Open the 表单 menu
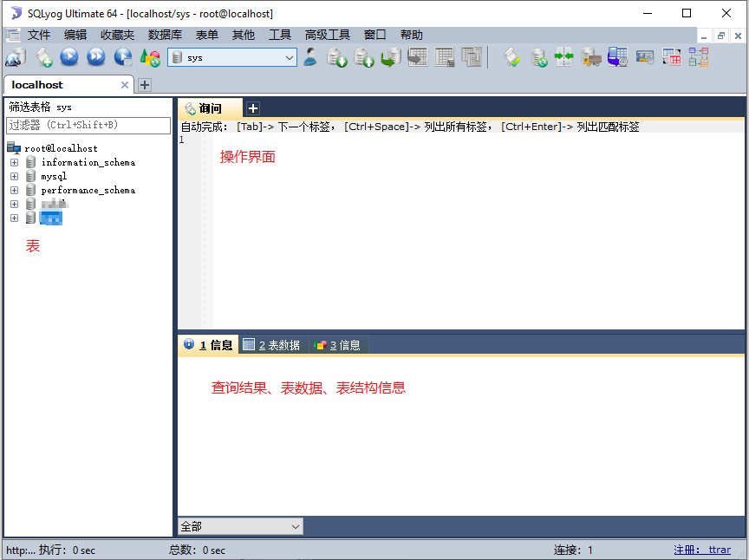This screenshot has height=560, width=749. point(207,35)
